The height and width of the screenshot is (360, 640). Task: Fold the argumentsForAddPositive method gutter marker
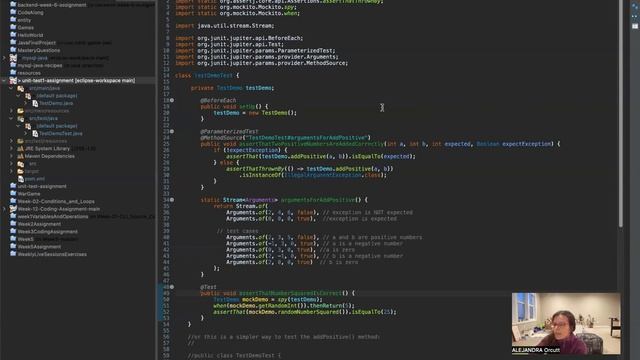[172, 200]
